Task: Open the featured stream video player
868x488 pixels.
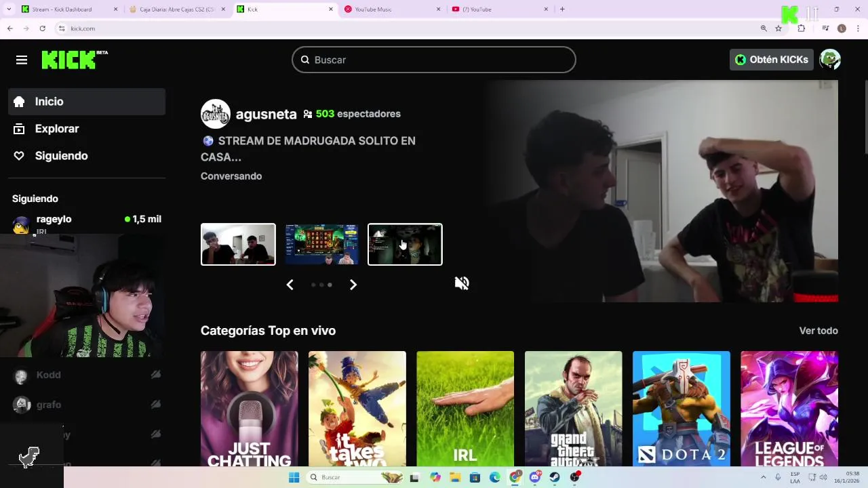Action: pyautogui.click(x=662, y=191)
